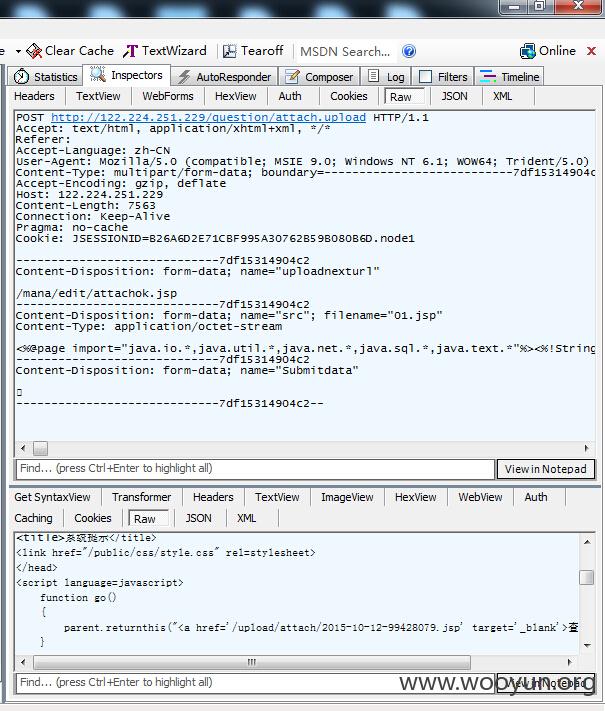This screenshot has height=711, width=605.
Task: Open the response Auth tab
Action: (x=536, y=497)
